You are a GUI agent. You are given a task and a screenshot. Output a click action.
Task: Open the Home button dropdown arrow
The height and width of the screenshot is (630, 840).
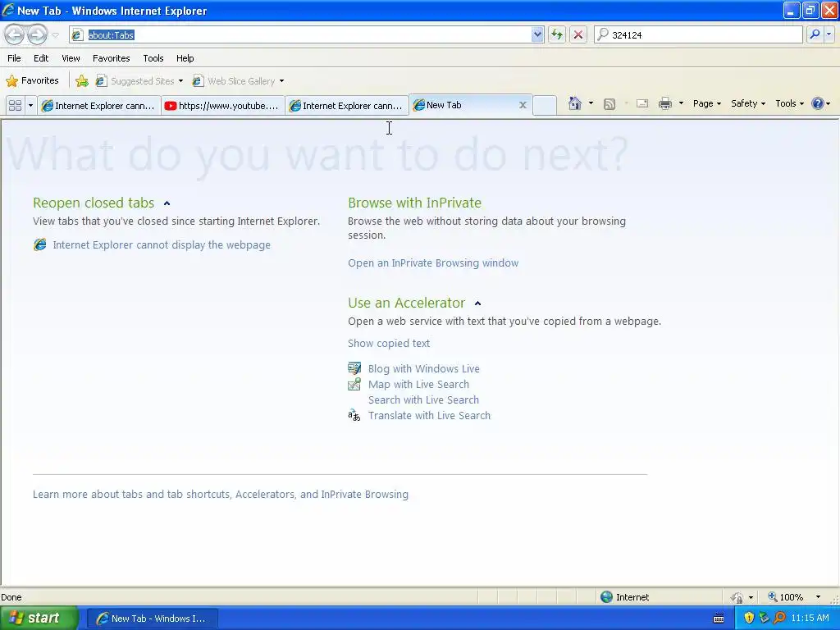(591, 103)
